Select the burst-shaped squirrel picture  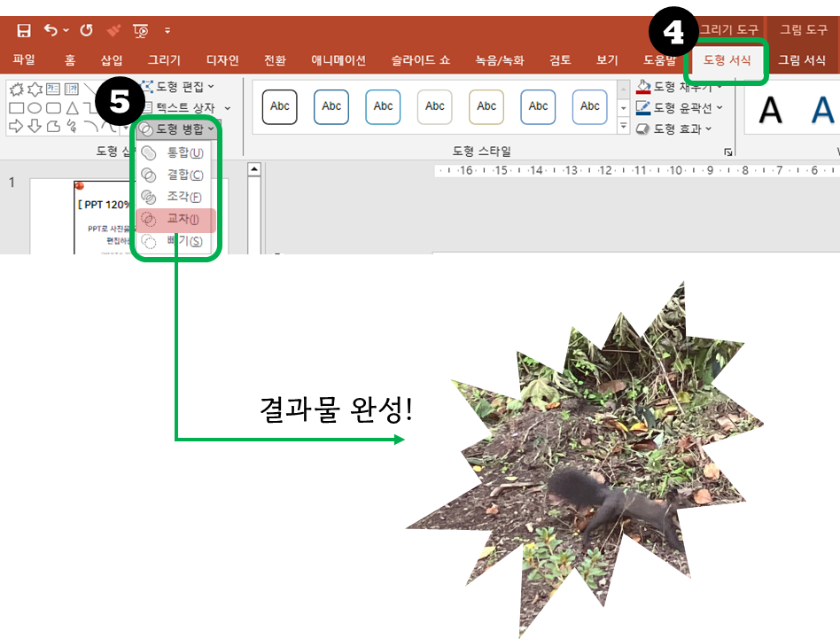click(585, 460)
